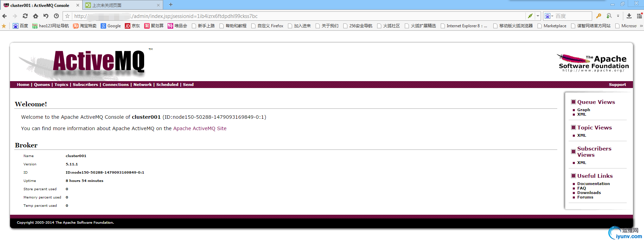Screen dimensions: 644x242
Task: Open the Baidu search engine selector
Action: point(549,16)
